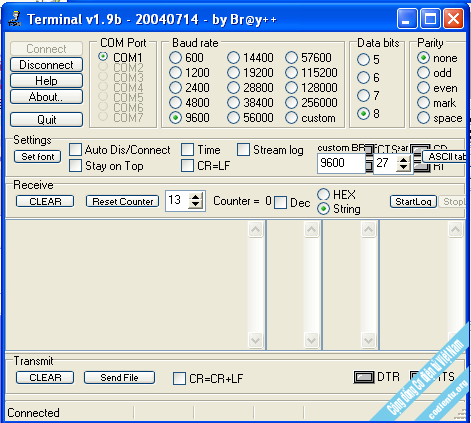471x423 pixels.
Task: Select baud rate 2400
Action: (x=175, y=87)
